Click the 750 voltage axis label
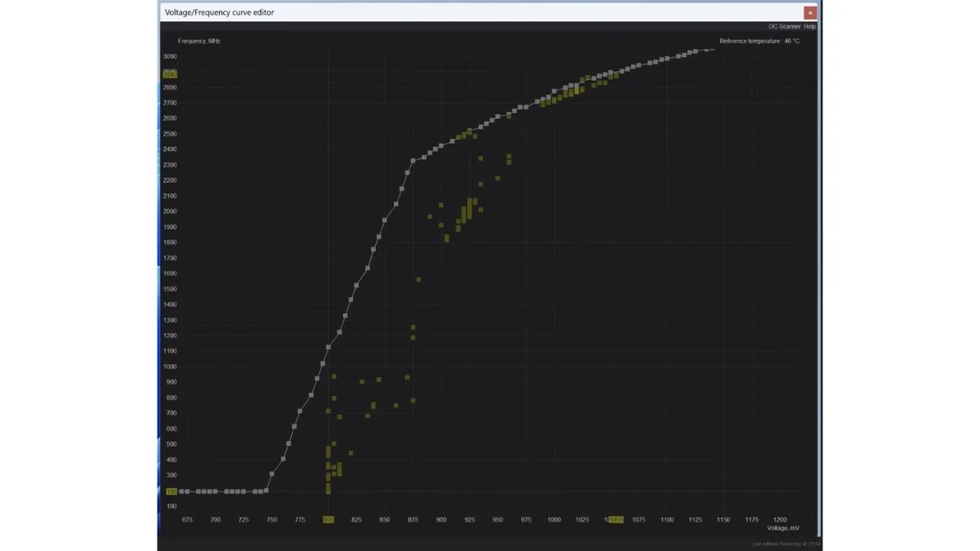Image resolution: width=980 pixels, height=551 pixels. (272, 520)
